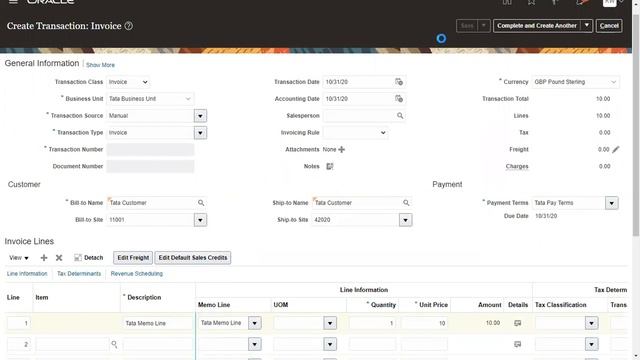Screen dimensions: 640x360
Task: Open the View menu in Invoice Lines
Action: 19,258
